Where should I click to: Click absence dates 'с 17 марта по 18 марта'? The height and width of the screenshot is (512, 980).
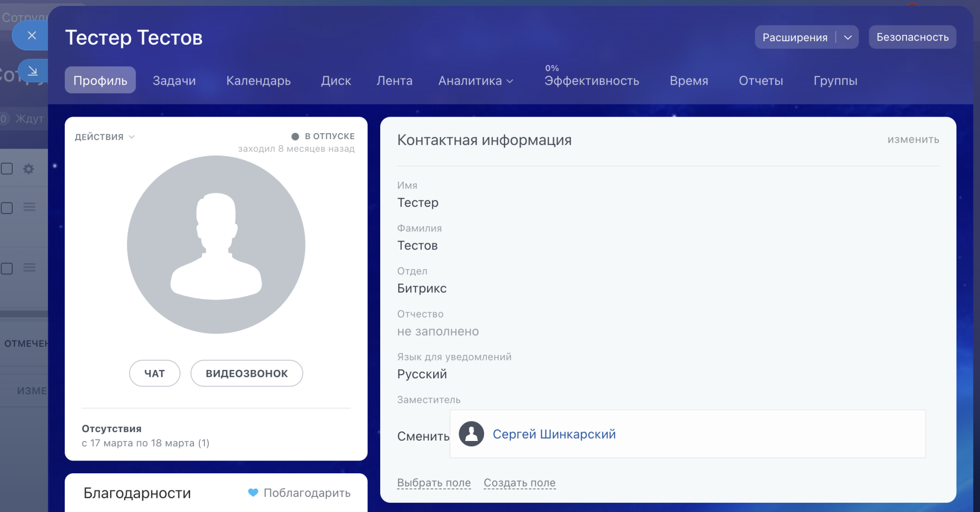click(x=146, y=443)
